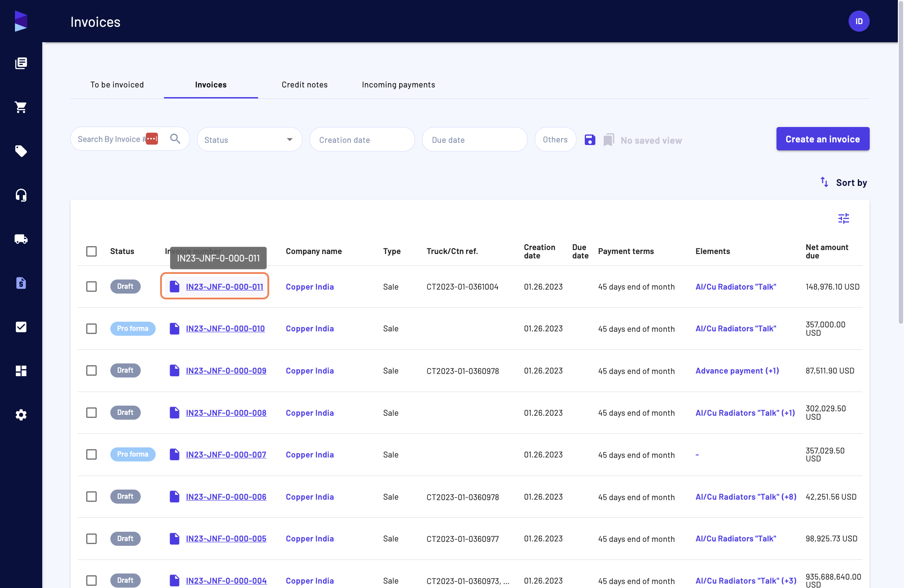Toggle the select-all header checkbox

pyautogui.click(x=91, y=251)
